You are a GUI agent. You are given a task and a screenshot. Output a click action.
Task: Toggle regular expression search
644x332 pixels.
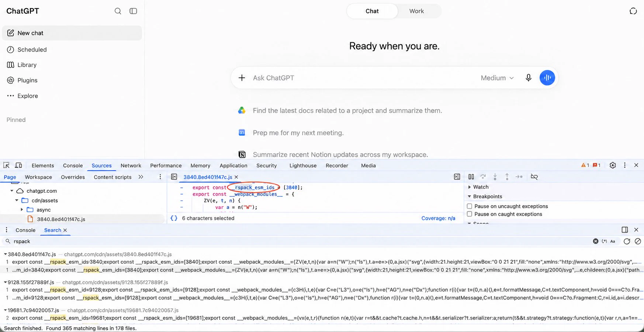tap(604, 241)
